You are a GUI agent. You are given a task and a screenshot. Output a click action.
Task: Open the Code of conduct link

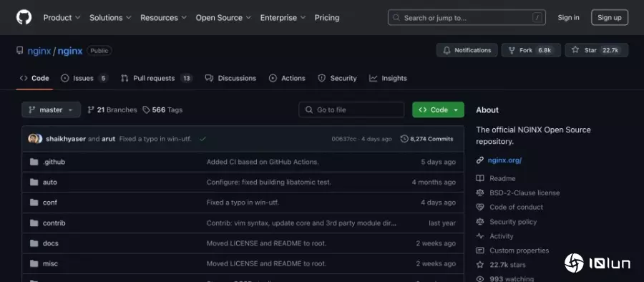click(516, 207)
